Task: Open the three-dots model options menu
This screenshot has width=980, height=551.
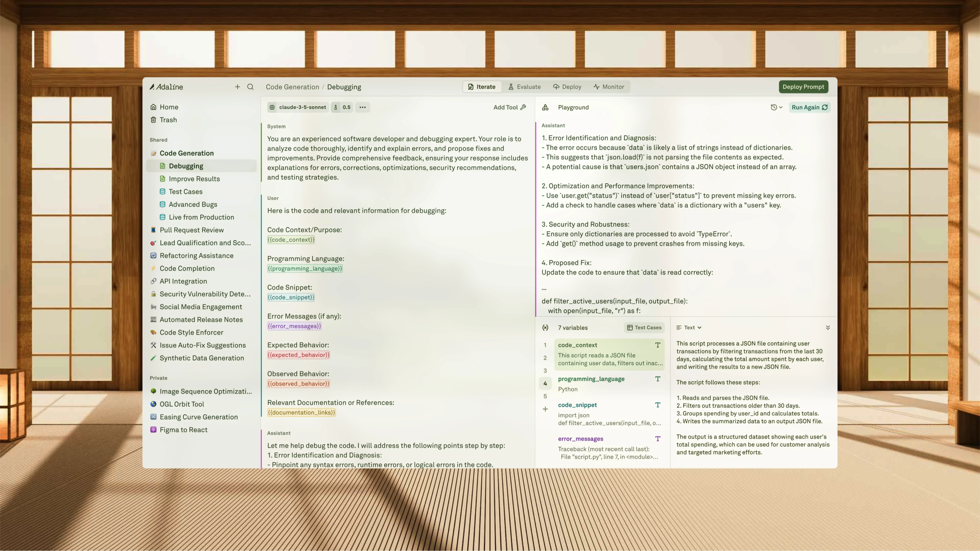Action: (363, 107)
